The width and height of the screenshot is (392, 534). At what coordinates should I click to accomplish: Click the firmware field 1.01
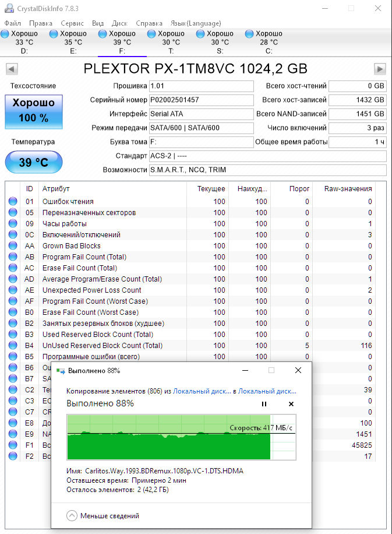point(202,86)
